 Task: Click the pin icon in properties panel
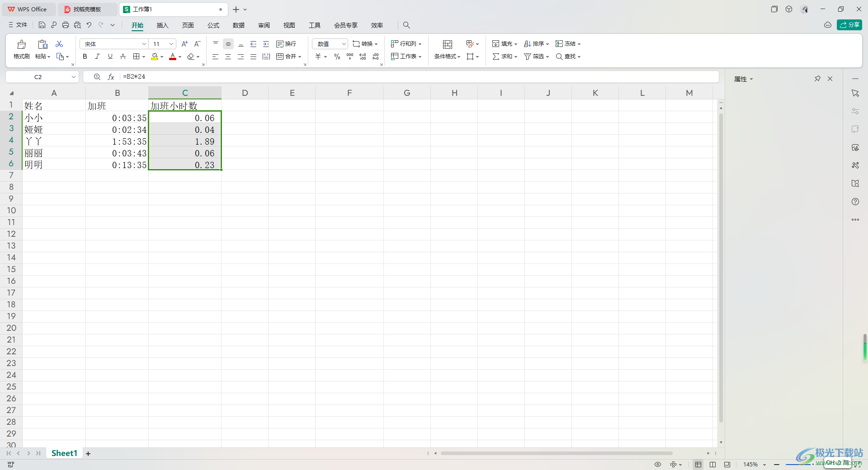[817, 79]
